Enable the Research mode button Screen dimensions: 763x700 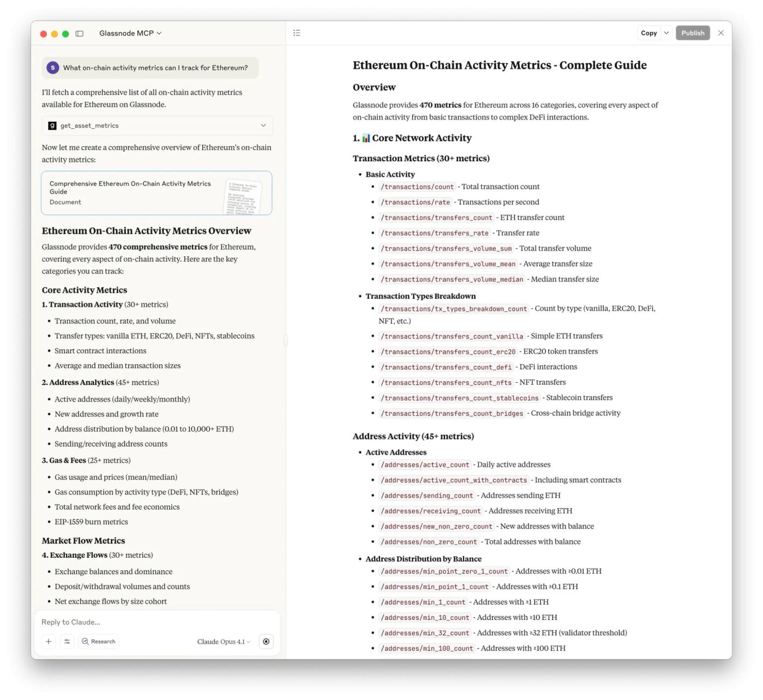[99, 642]
